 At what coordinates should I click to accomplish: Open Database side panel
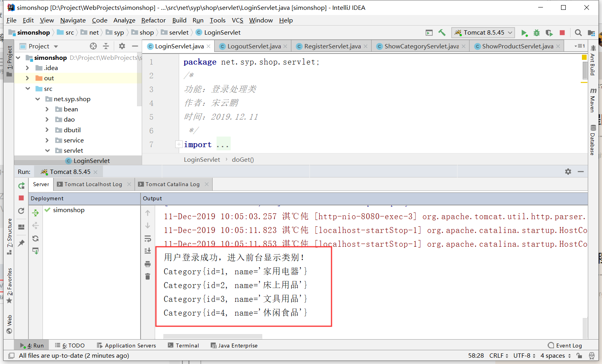pos(593,140)
